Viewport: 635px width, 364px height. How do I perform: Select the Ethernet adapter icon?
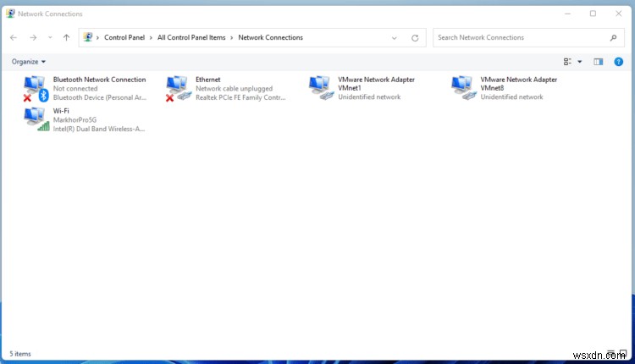[x=177, y=87]
